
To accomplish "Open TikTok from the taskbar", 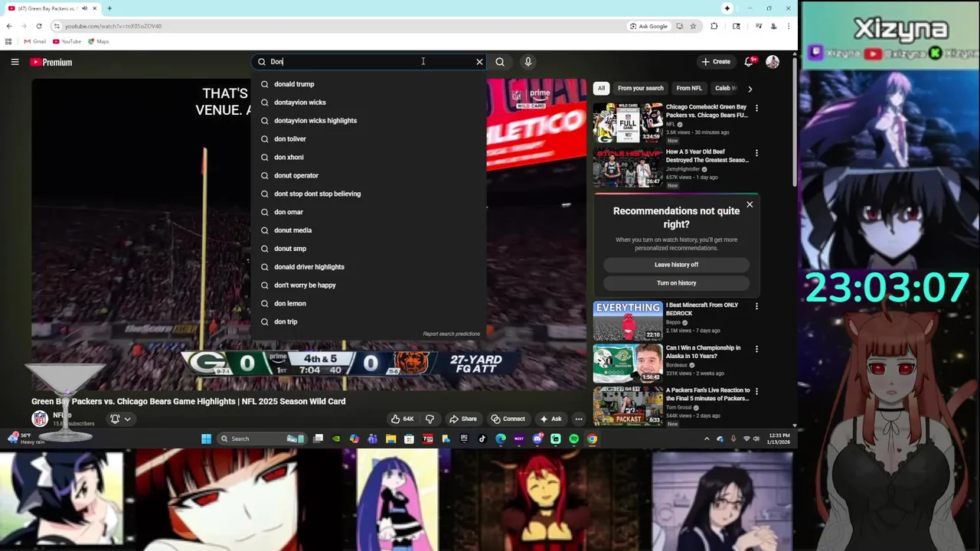I will tap(482, 439).
